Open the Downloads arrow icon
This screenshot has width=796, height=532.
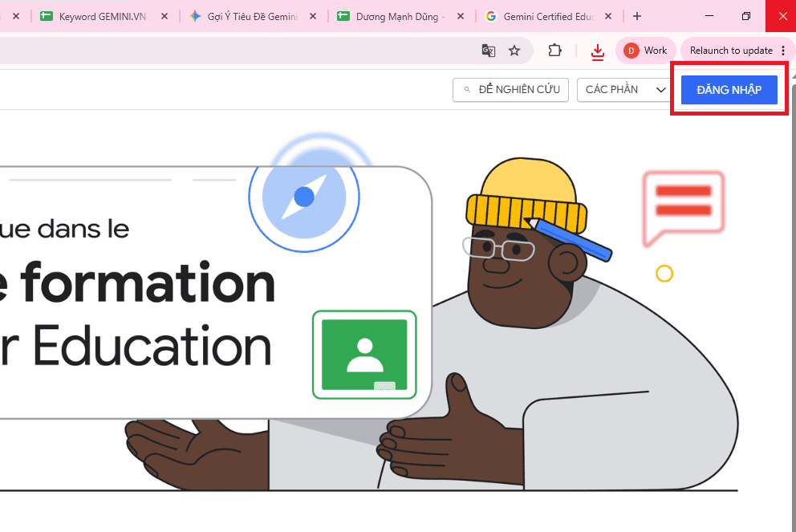598,51
